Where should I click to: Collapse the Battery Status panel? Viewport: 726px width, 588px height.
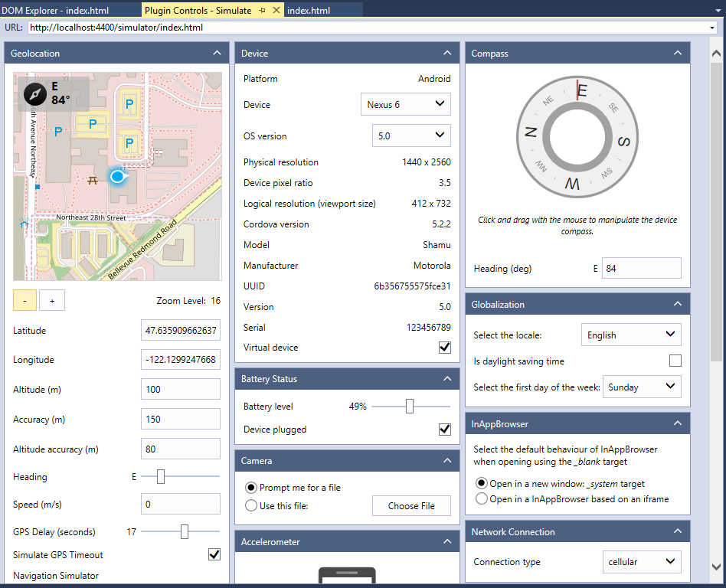446,379
